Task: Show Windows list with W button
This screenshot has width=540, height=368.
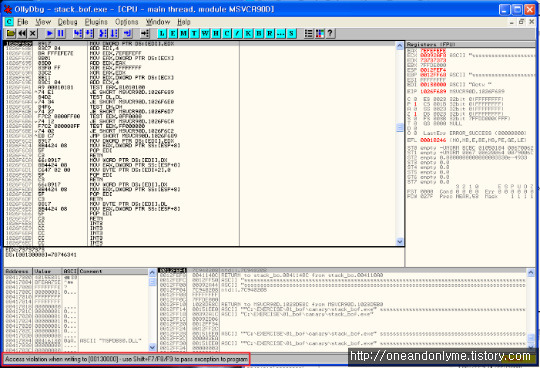Action: pyautogui.click(x=205, y=33)
